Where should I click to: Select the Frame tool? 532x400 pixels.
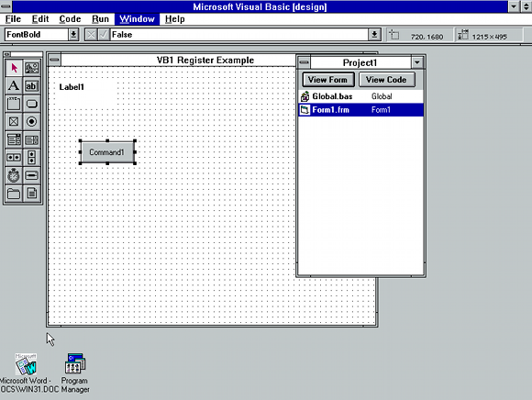[x=14, y=104]
